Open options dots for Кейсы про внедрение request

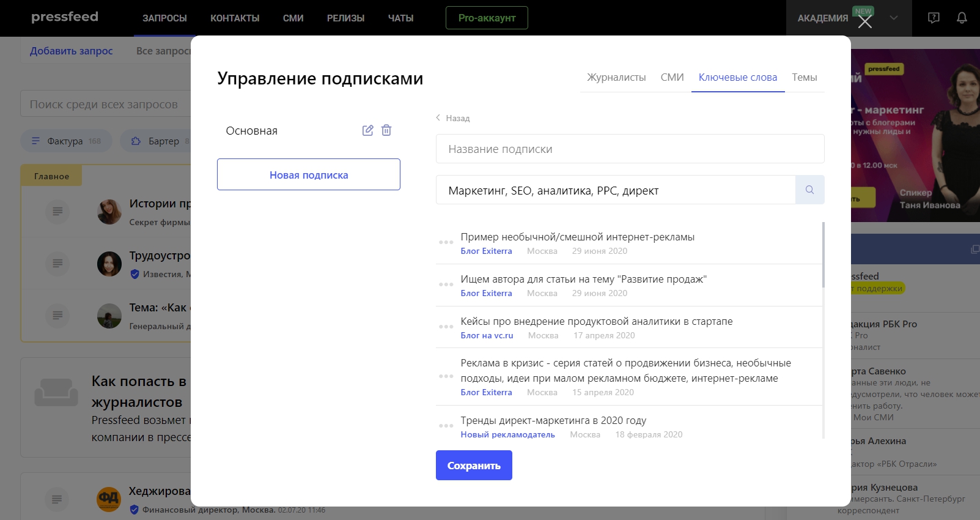(x=446, y=327)
